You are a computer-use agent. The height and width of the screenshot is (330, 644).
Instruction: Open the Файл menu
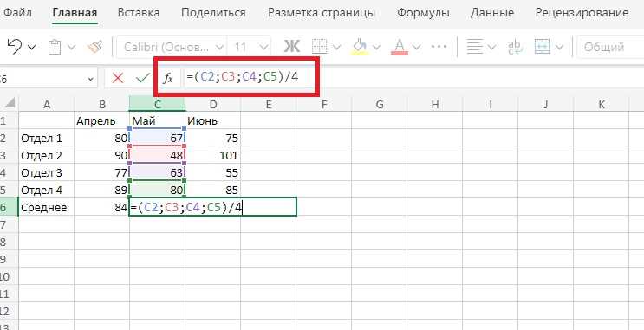coord(17,13)
